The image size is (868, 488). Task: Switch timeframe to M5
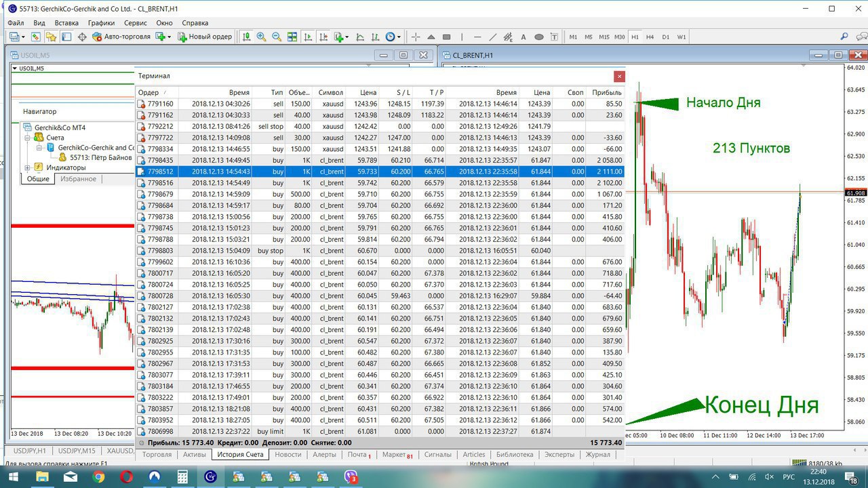(589, 37)
